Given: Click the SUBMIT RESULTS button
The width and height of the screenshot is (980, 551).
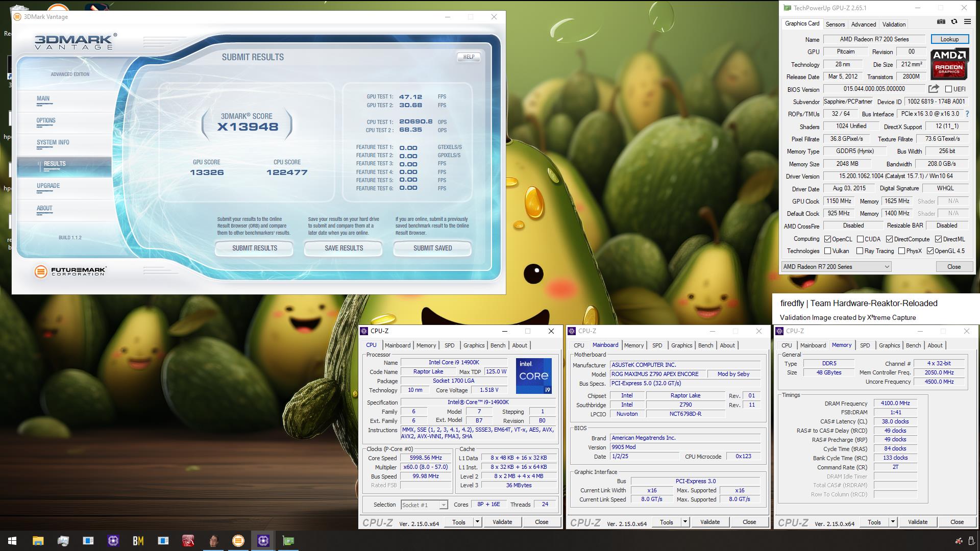Looking at the screenshot, I should coord(254,248).
